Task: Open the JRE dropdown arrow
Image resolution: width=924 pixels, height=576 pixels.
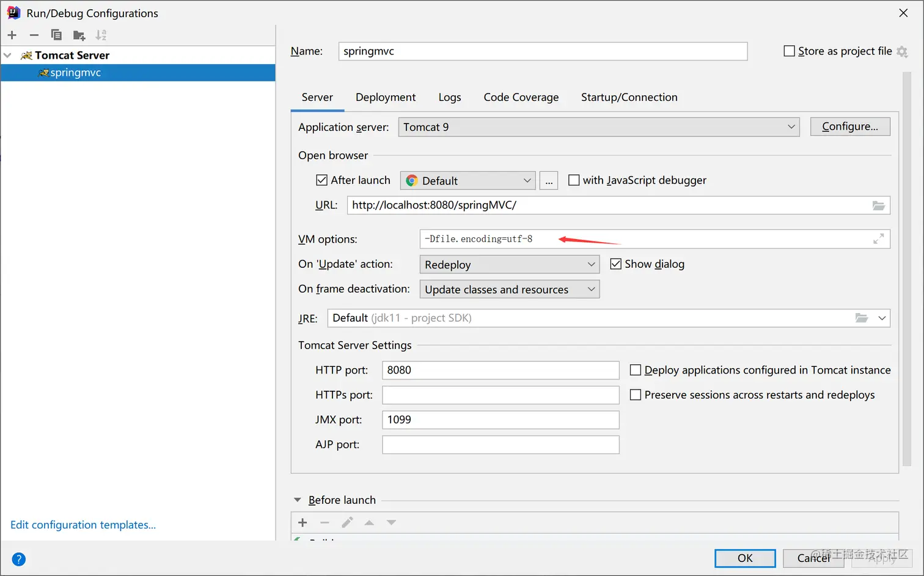Action: point(882,318)
